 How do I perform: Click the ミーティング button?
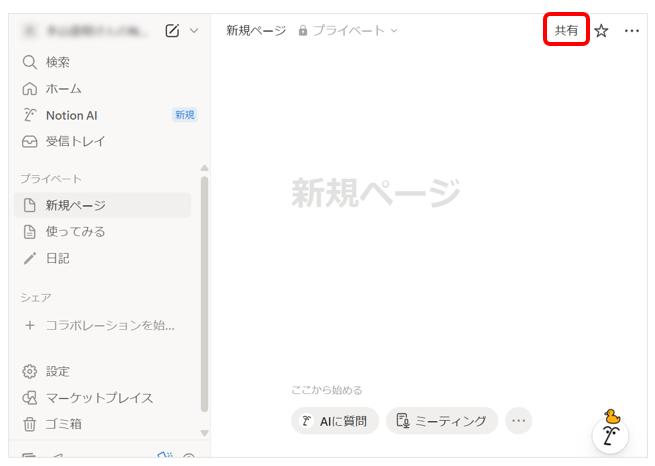pyautogui.click(x=442, y=421)
